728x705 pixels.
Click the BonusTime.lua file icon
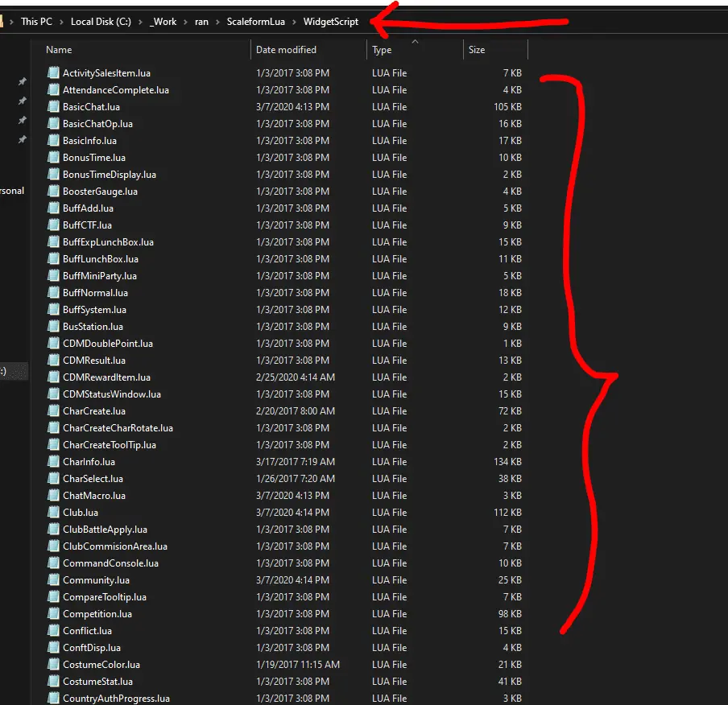click(54, 157)
